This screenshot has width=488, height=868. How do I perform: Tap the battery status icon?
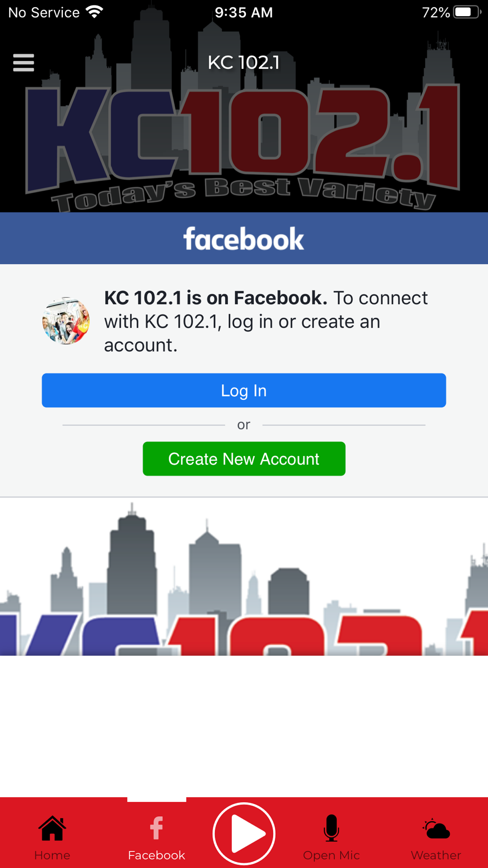click(467, 12)
